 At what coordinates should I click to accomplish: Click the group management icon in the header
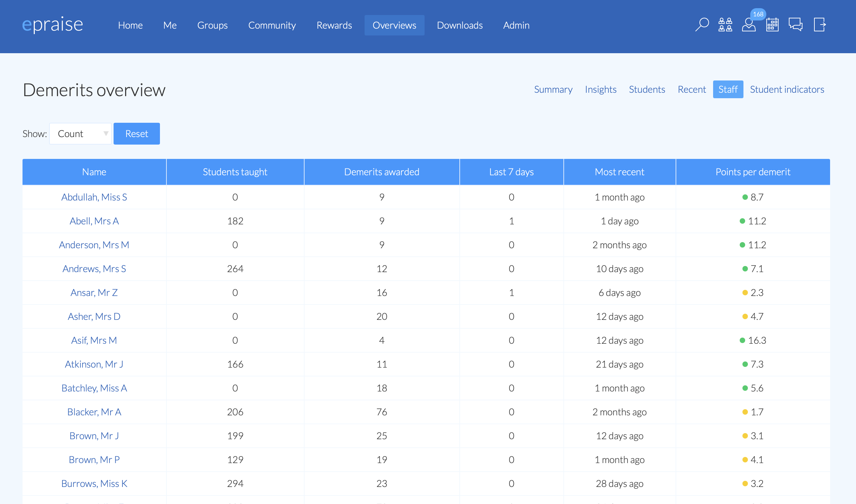724,25
